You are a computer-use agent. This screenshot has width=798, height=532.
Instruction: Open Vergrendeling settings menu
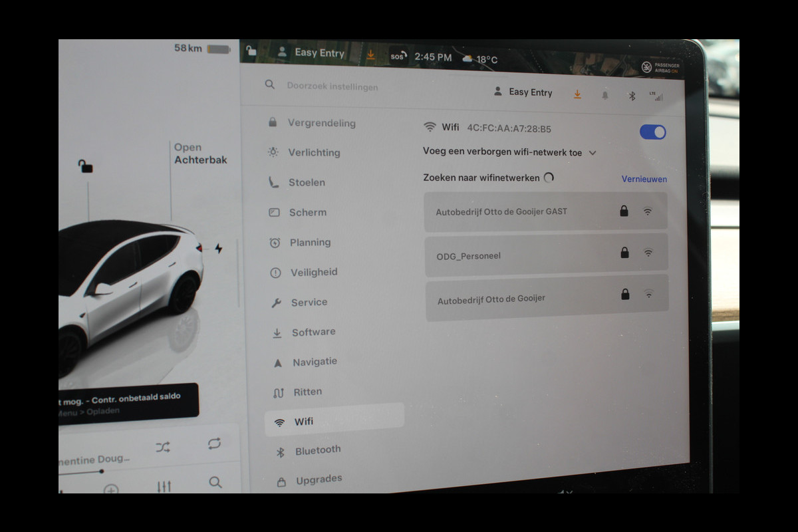click(x=321, y=123)
